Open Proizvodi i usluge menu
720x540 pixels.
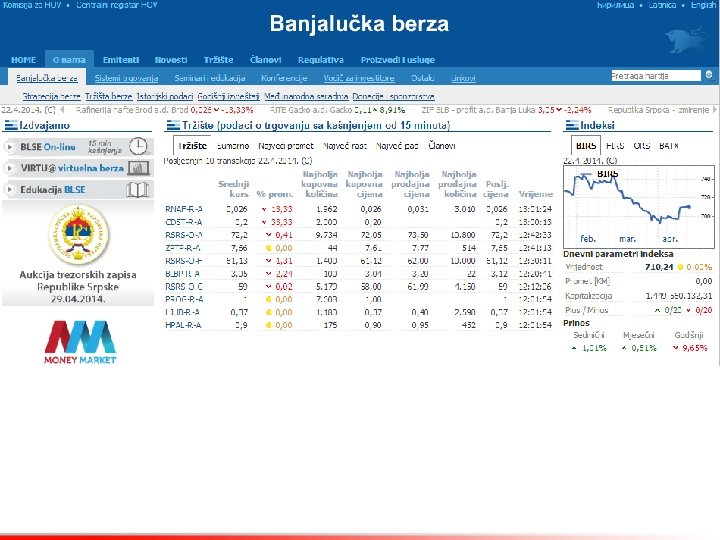(x=398, y=60)
